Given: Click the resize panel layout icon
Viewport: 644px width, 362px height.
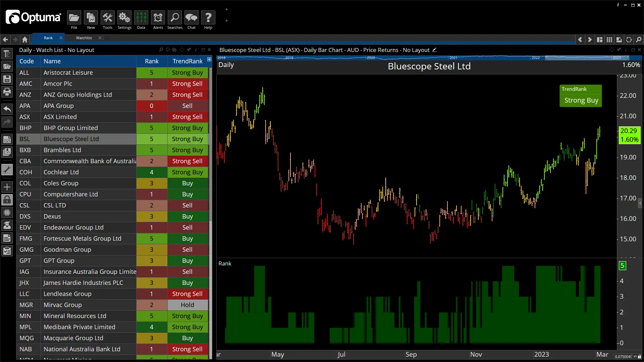Looking at the screenshot, I should 619,40.
